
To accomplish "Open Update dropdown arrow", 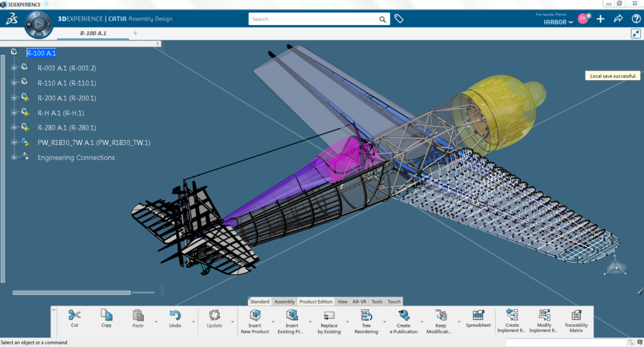I will pos(233,322).
